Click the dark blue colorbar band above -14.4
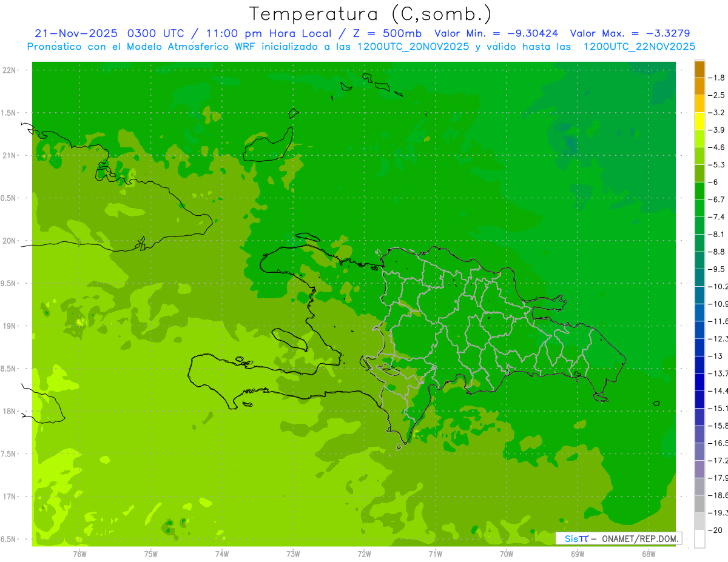This screenshot has height=562, width=728. (x=699, y=382)
